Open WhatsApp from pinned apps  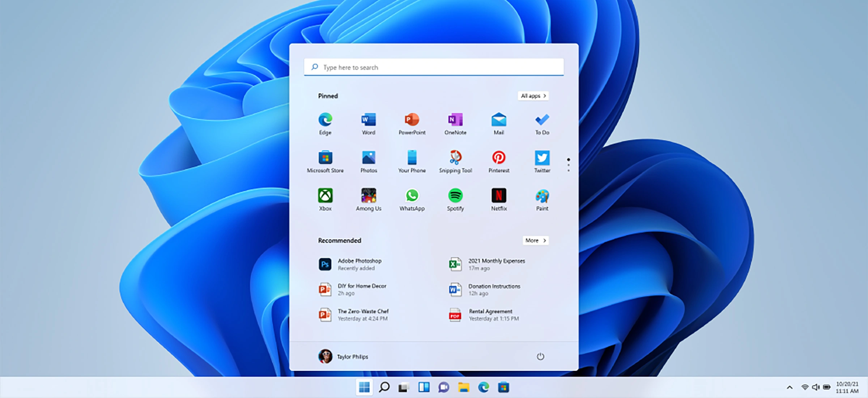click(412, 200)
